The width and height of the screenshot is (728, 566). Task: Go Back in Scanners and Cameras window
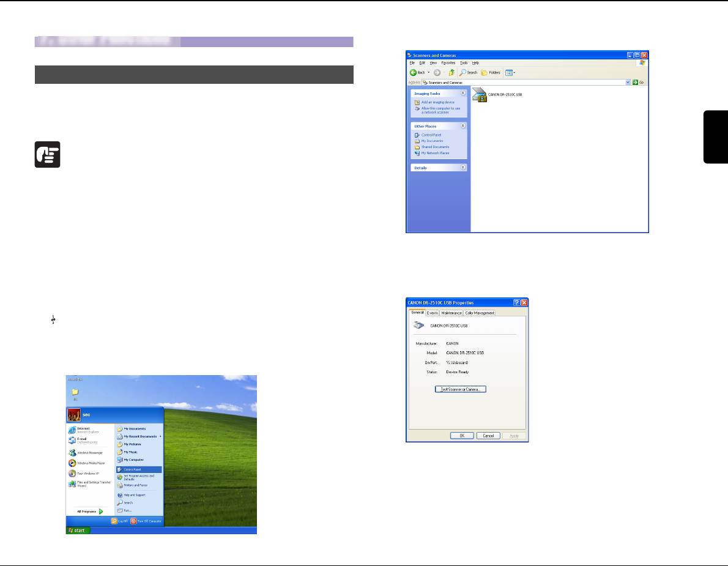click(x=417, y=72)
